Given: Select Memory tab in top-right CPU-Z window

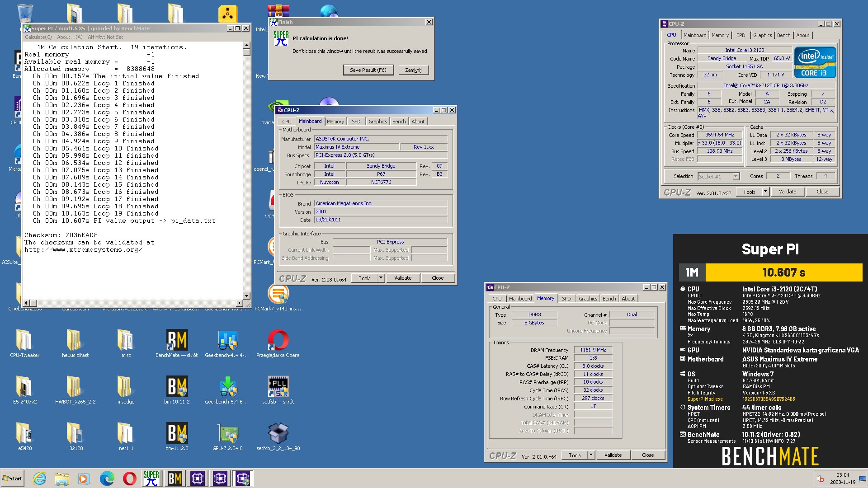Looking at the screenshot, I should 720,35.
